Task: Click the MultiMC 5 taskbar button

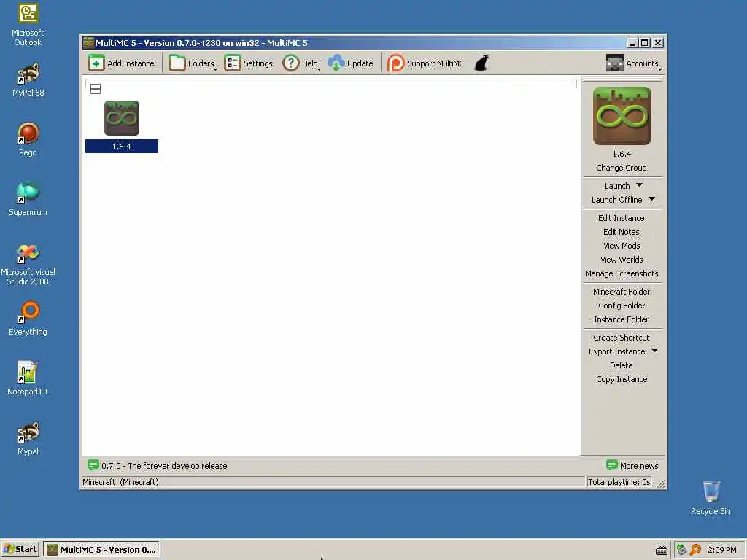Action: 101,550
